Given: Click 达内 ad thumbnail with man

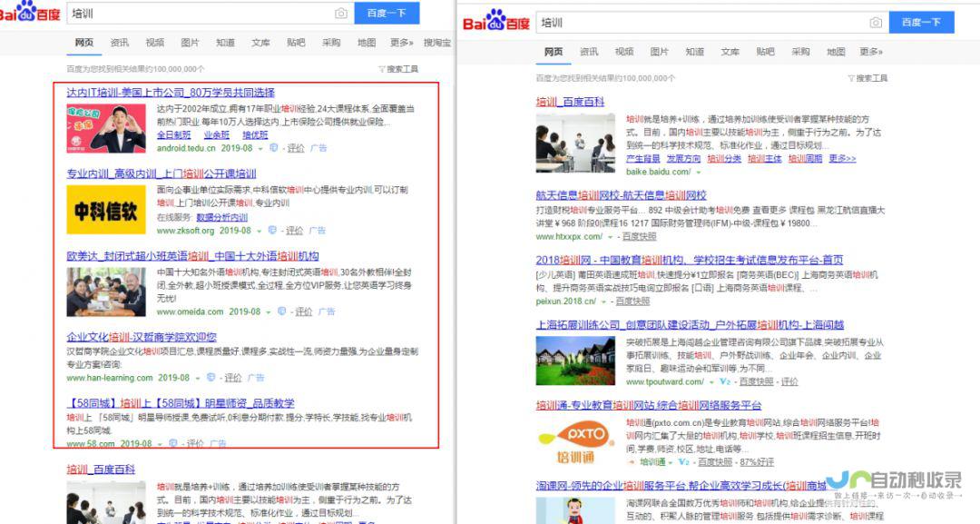Looking at the screenshot, I should (x=106, y=128).
